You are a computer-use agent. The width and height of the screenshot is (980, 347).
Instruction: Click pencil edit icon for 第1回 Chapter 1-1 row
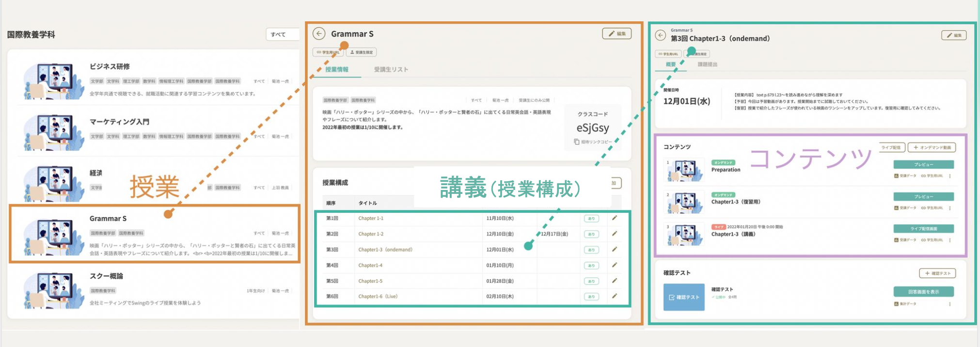pos(615,218)
